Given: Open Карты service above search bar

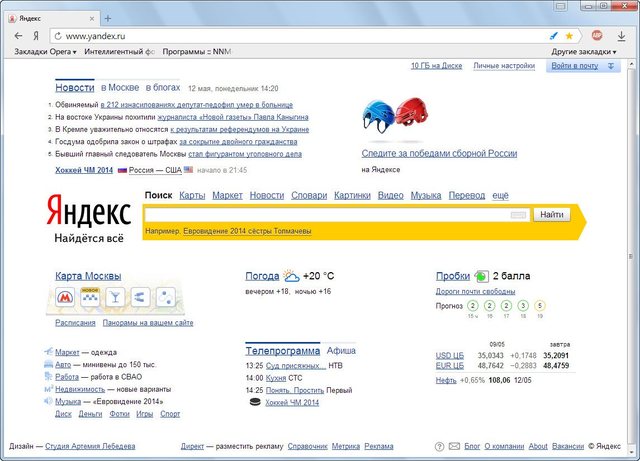Looking at the screenshot, I should tap(192, 196).
